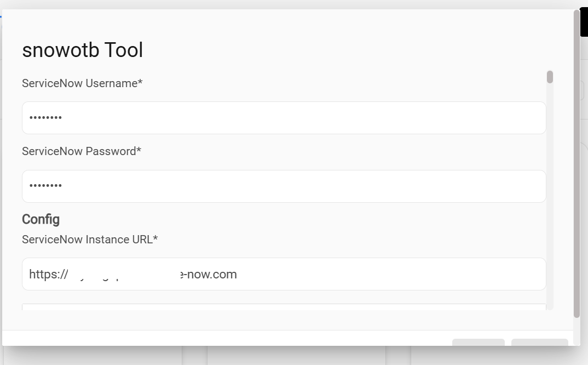The image size is (588, 365).
Task: Click the 'ServiceNow Username*' label
Action: [82, 83]
